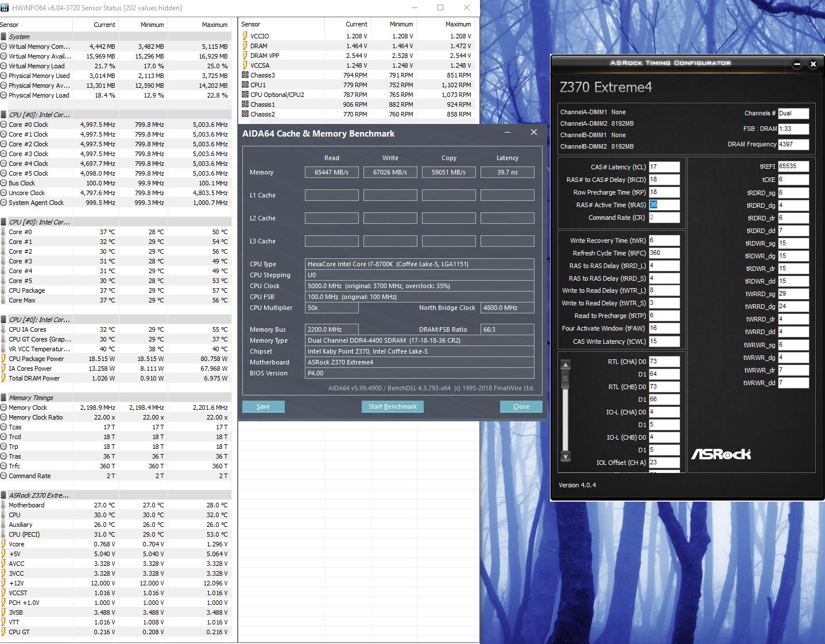
Task: Minimize the AIDA64 Cache & Memory Benchmark window
Action: tap(508, 133)
